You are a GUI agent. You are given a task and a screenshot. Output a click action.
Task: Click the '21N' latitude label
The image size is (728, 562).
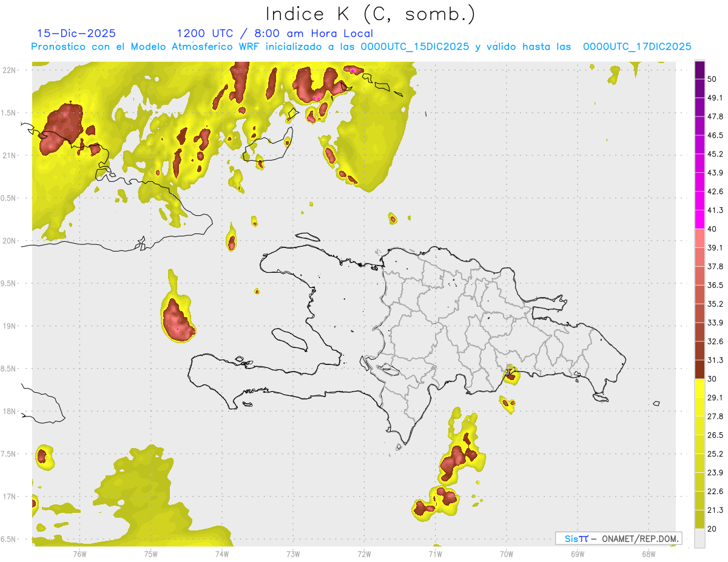pyautogui.click(x=9, y=155)
